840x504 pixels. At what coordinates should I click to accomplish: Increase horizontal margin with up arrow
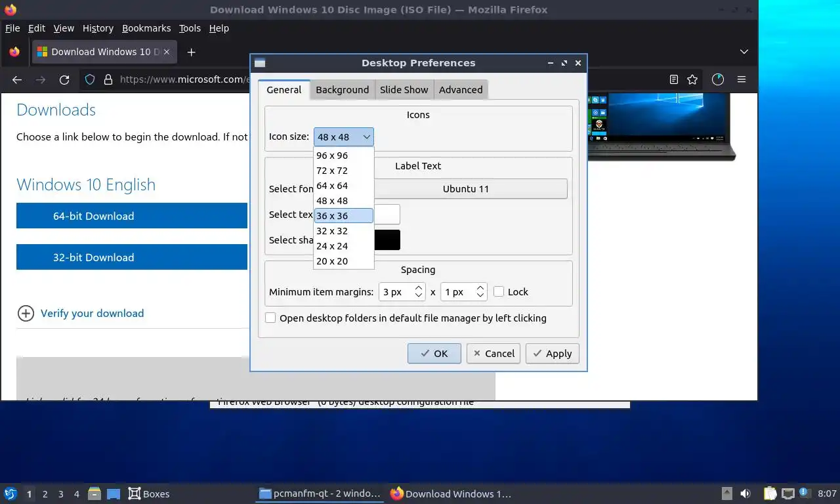(x=419, y=288)
